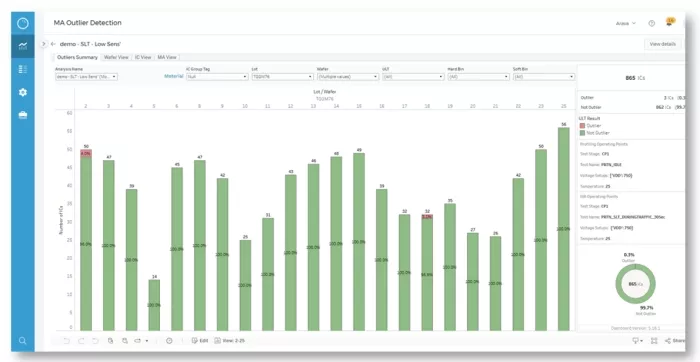700x362 pixels.
Task: Click the Edit button in bottom toolbar
Action: click(200, 341)
